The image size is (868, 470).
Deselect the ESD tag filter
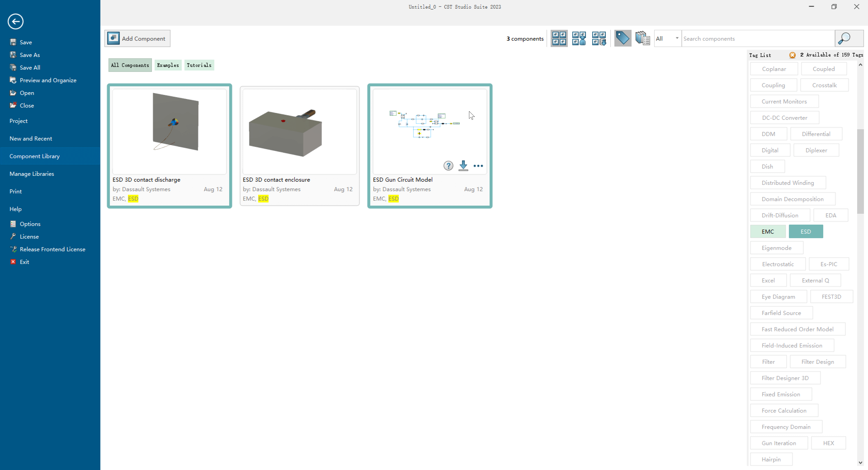(806, 231)
